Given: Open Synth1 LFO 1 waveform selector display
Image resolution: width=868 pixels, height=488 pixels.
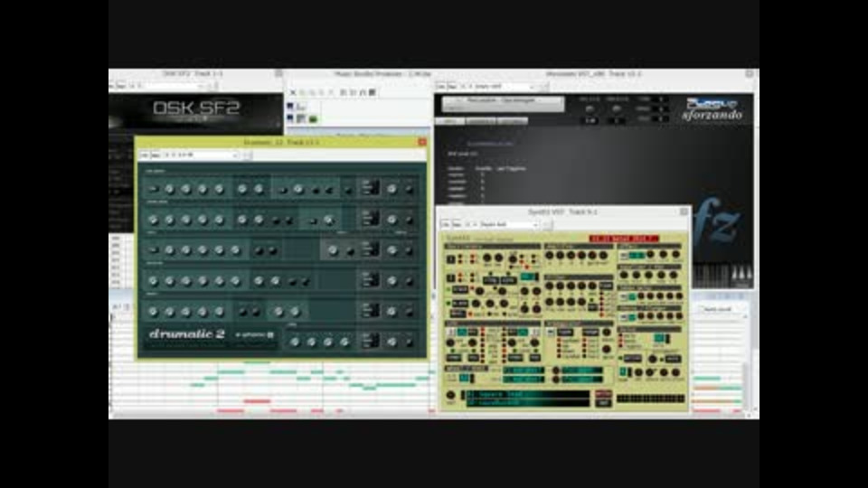Looking at the screenshot, I should pos(462,332).
